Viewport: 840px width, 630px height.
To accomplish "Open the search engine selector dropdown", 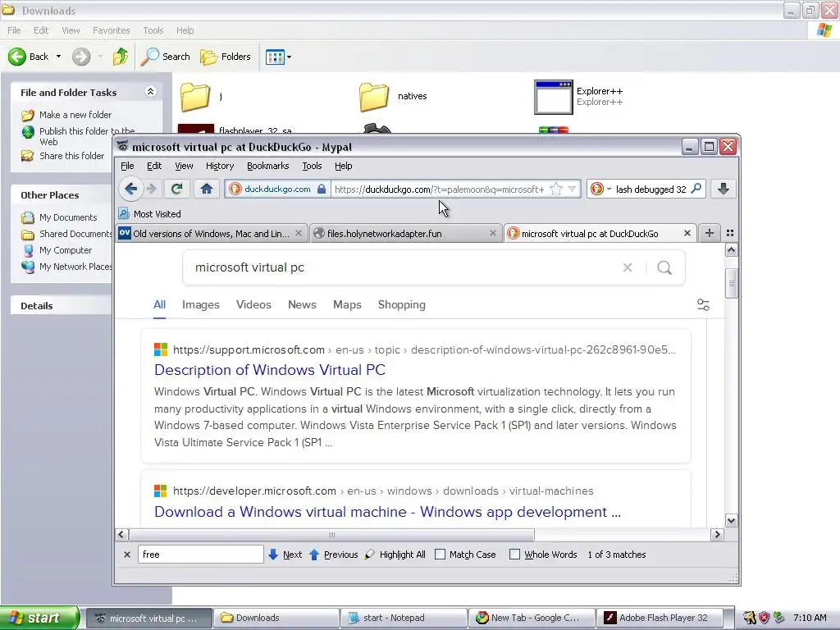I will (600, 189).
